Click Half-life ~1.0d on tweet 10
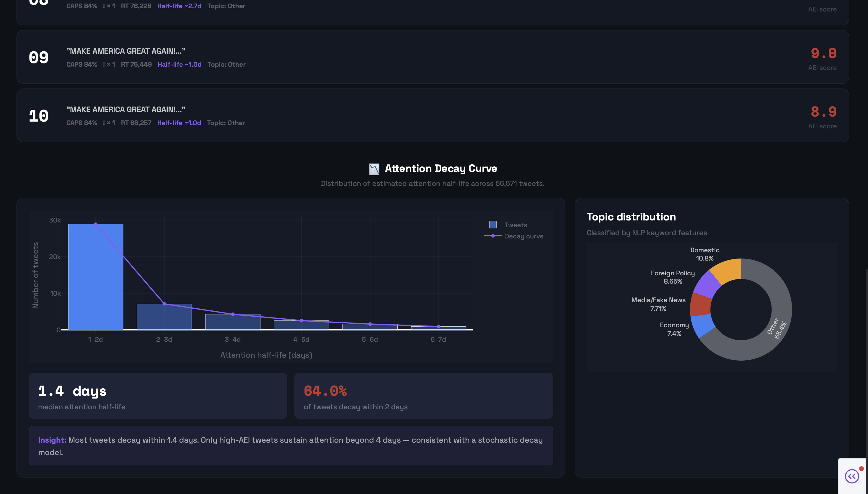The image size is (868, 494). (179, 123)
